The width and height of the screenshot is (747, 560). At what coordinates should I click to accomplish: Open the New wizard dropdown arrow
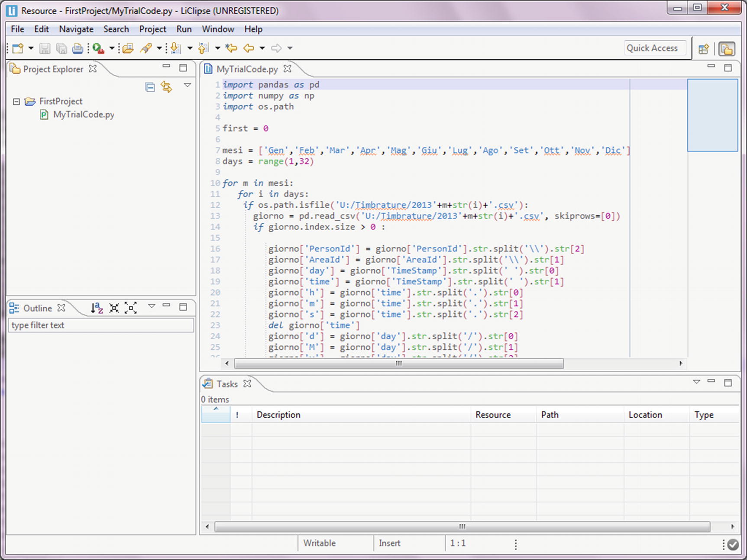31,48
